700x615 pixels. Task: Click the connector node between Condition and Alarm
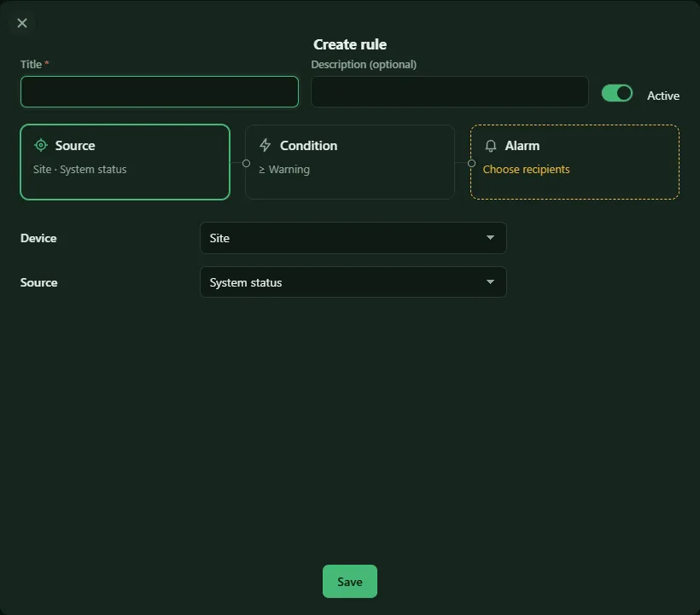tap(471, 163)
